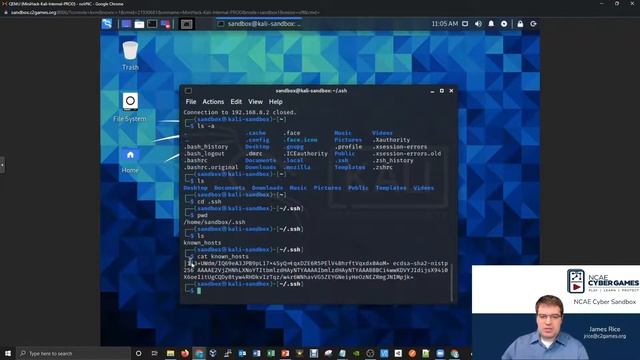
Task: Click the NCAE Cyber Games logo
Action: (x=603, y=281)
